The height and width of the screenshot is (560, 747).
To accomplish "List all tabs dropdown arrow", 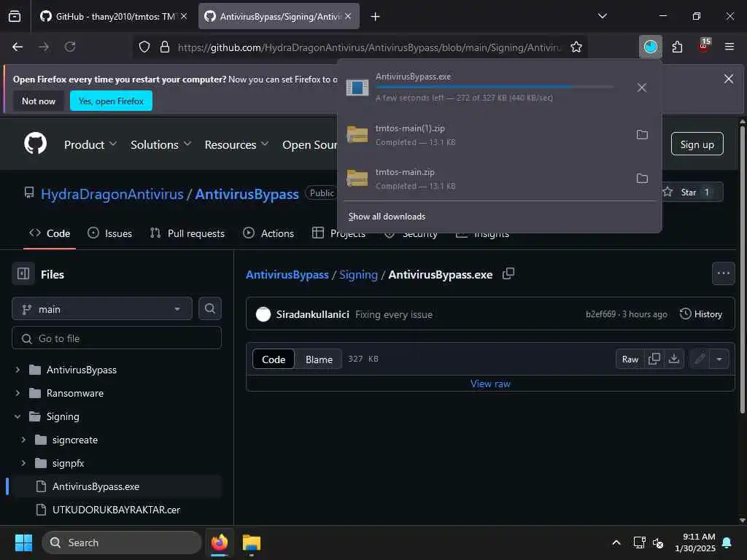I will (602, 16).
